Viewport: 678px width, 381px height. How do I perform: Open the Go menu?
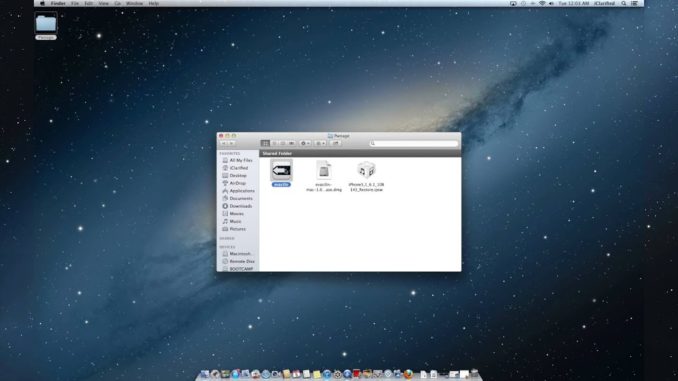118,3
